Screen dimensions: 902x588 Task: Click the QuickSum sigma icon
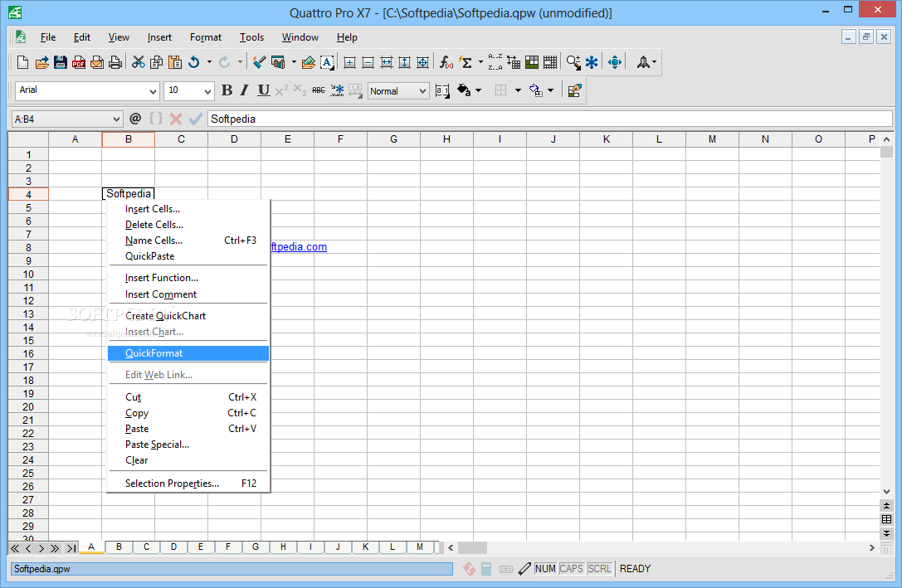pos(466,62)
